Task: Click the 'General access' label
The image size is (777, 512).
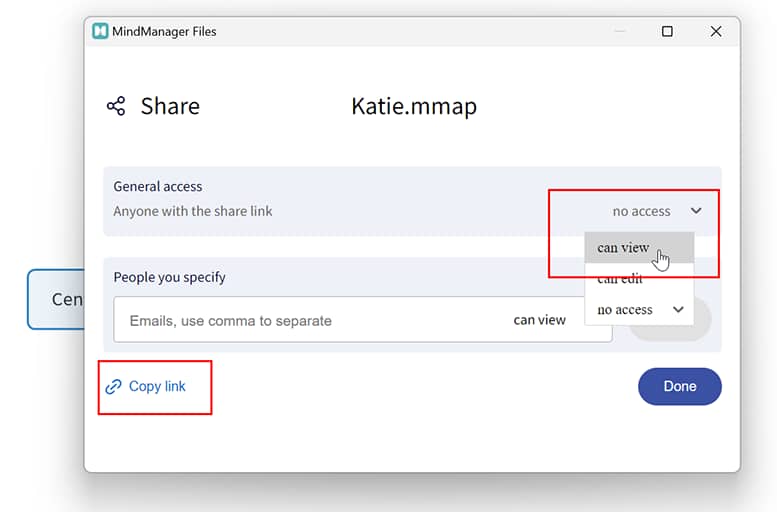Action: point(158,186)
